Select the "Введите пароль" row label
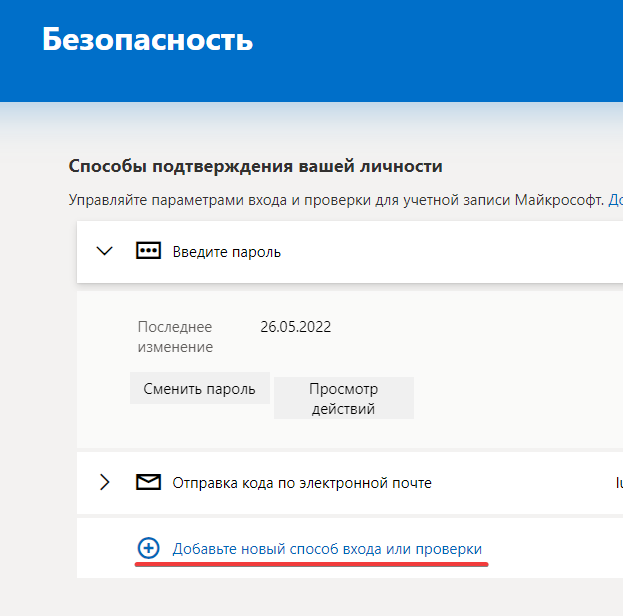623x616 pixels. coord(227,252)
